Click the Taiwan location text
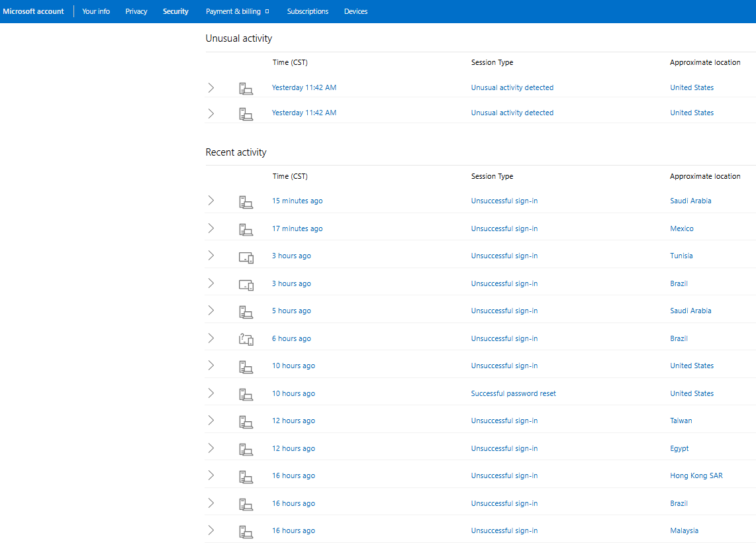Viewport: 756px width, 543px height. [681, 421]
